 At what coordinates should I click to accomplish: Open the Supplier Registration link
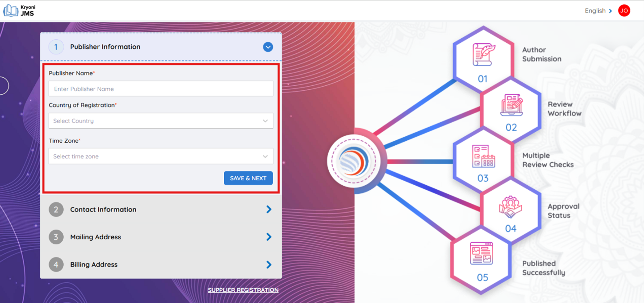click(243, 290)
